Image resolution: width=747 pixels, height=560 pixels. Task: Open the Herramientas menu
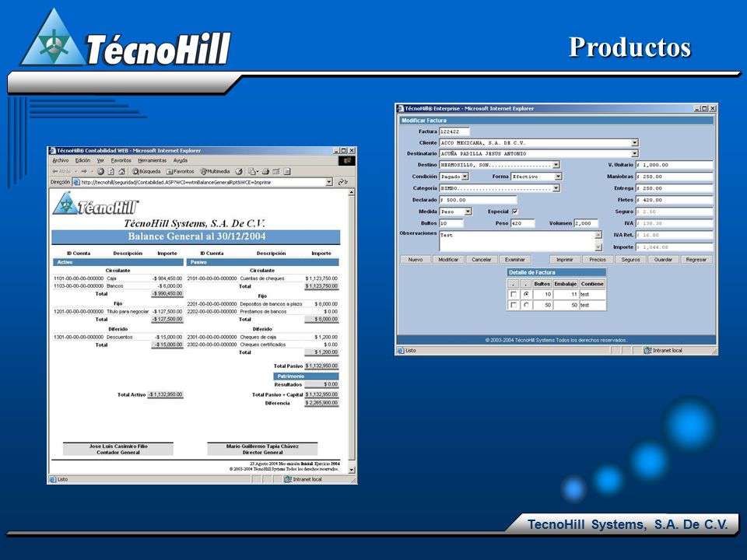(x=153, y=160)
